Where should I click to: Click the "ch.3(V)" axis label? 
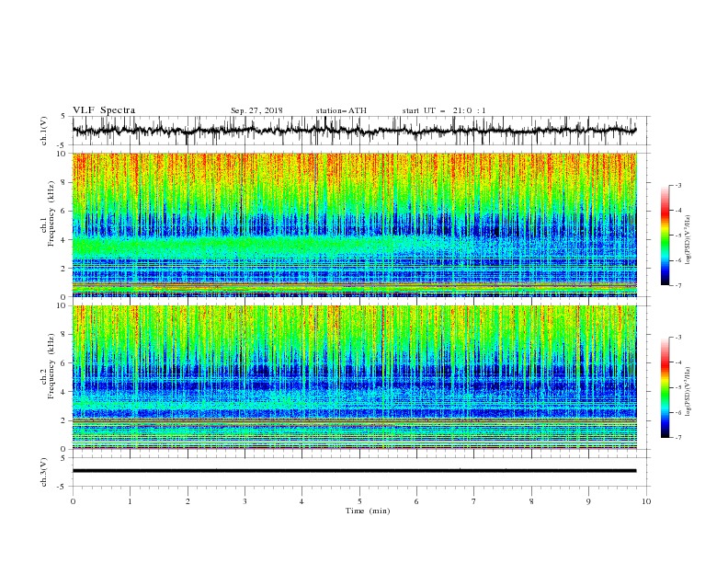coord(44,472)
